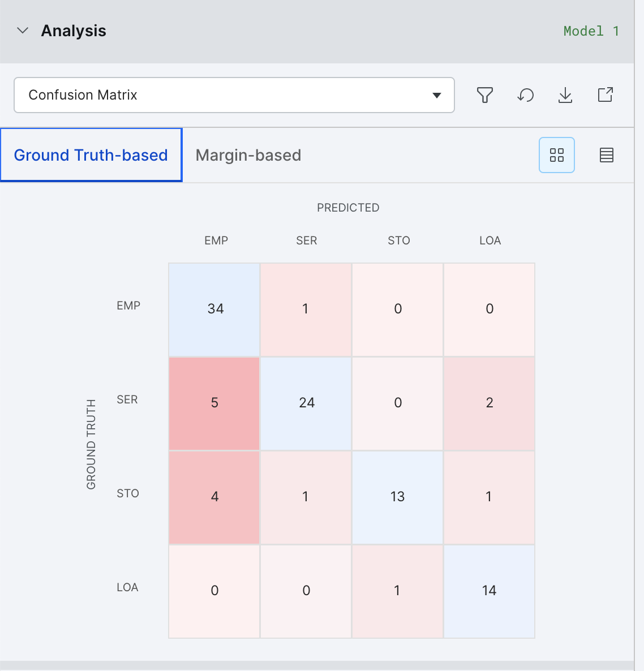Click the PREDICTED axis title
Screen dimensions: 644x671
348,208
